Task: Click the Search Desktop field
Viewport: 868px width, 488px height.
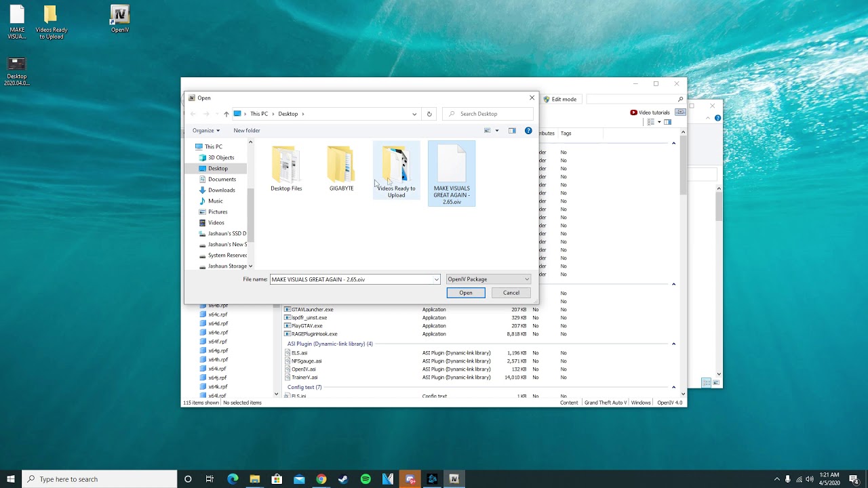Action: [488, 114]
